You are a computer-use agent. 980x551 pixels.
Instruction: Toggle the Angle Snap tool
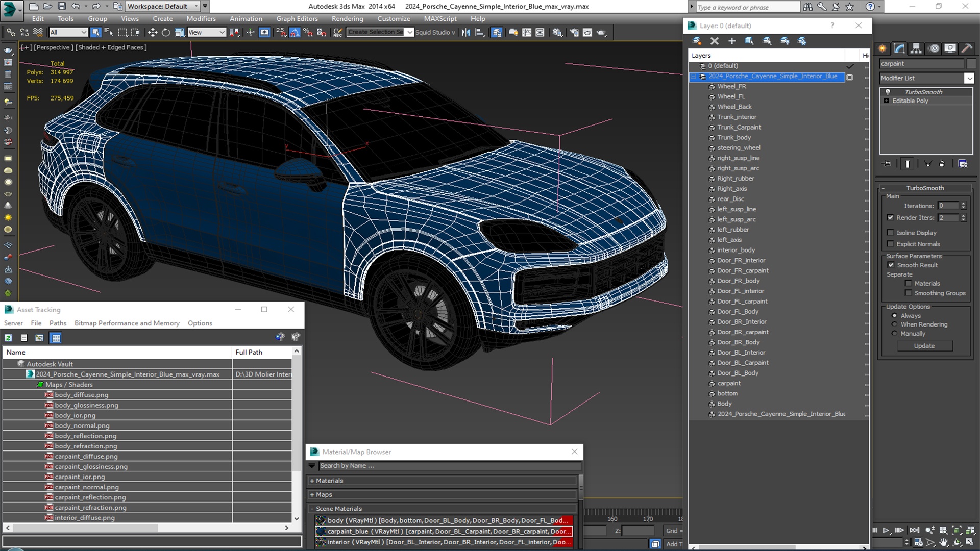[x=295, y=32]
